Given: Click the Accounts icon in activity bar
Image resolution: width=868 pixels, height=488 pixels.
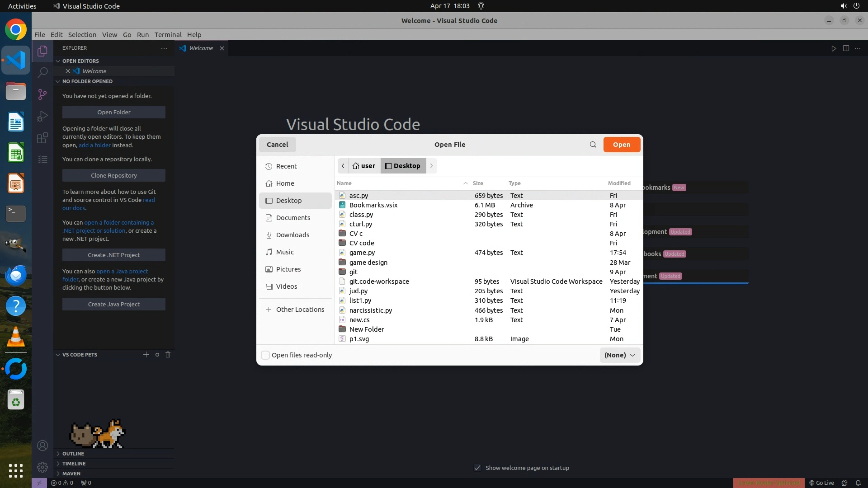Looking at the screenshot, I should point(42,446).
